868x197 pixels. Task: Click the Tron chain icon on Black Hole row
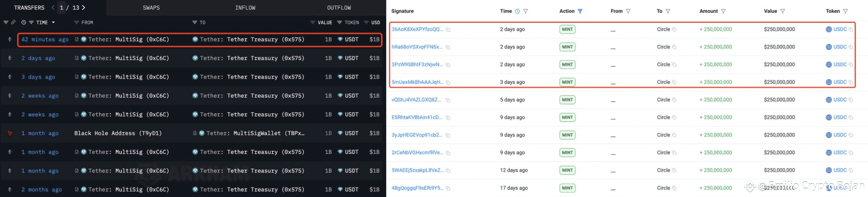(9, 133)
